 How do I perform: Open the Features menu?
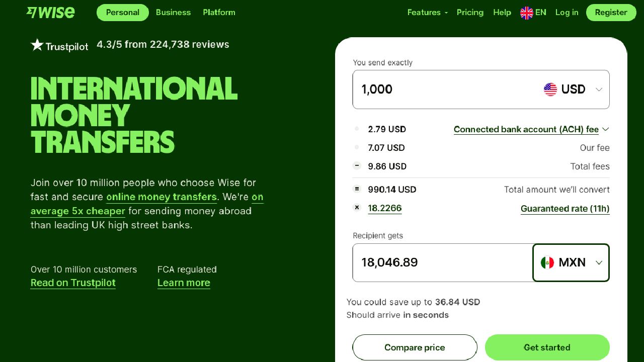coord(427,13)
